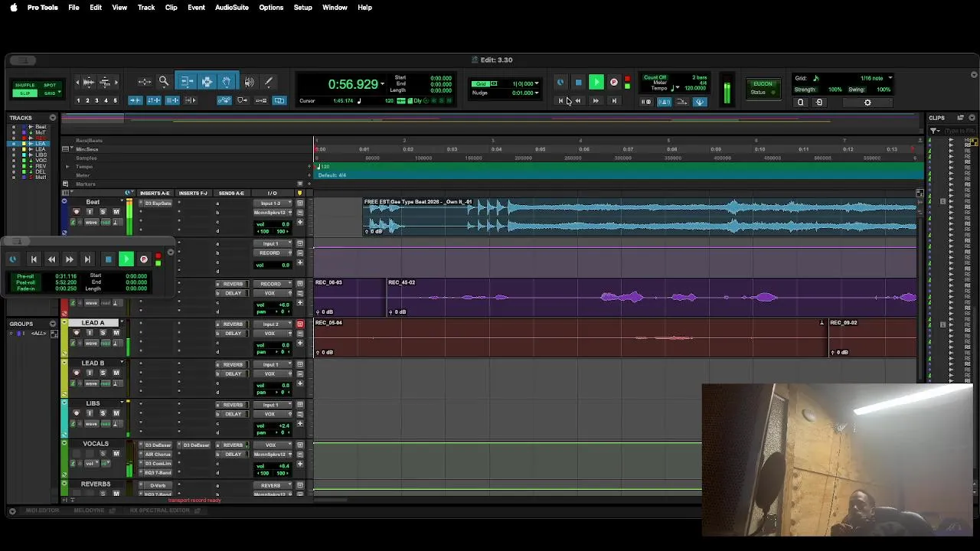Expand the Tempo ruler disclosure triangle

pyautogui.click(x=67, y=166)
